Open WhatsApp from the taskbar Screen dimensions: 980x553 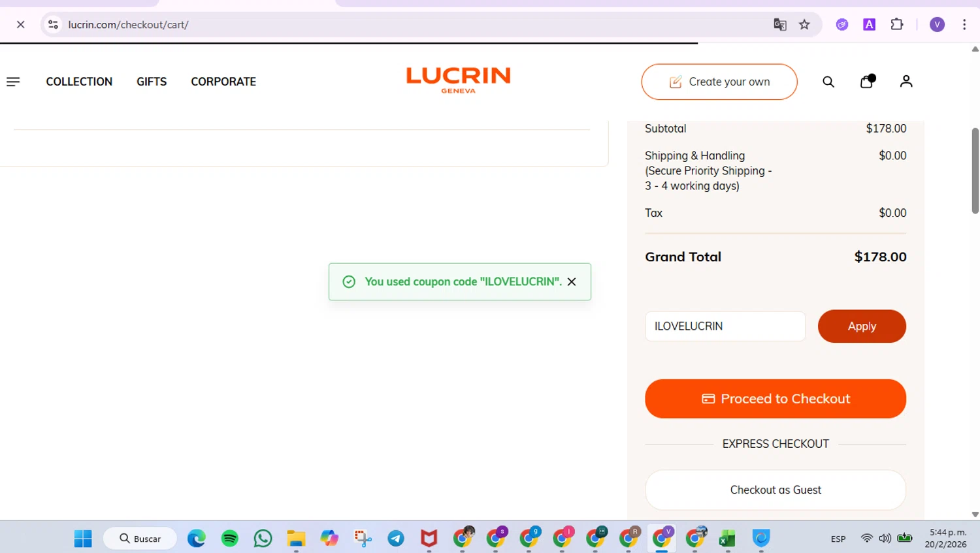coord(263,539)
